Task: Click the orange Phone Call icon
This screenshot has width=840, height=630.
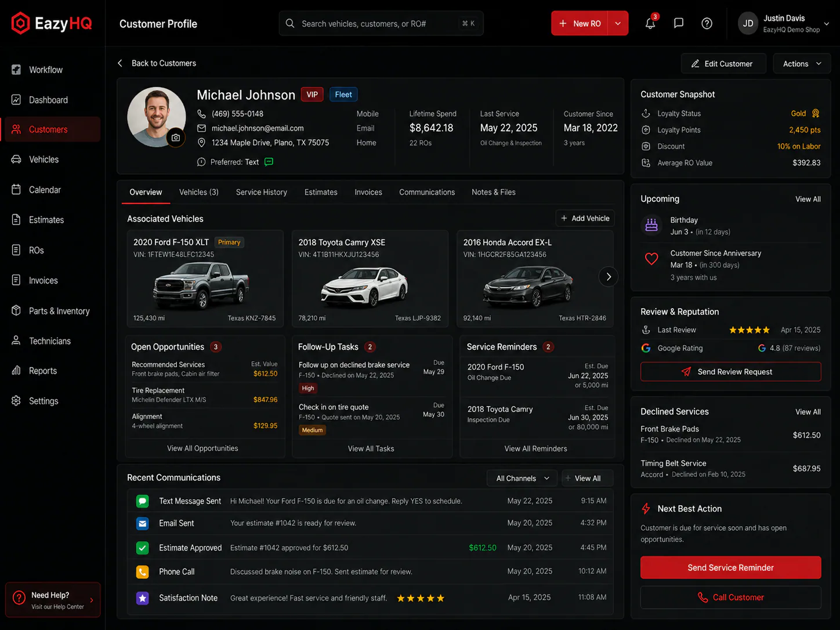Action: click(142, 572)
